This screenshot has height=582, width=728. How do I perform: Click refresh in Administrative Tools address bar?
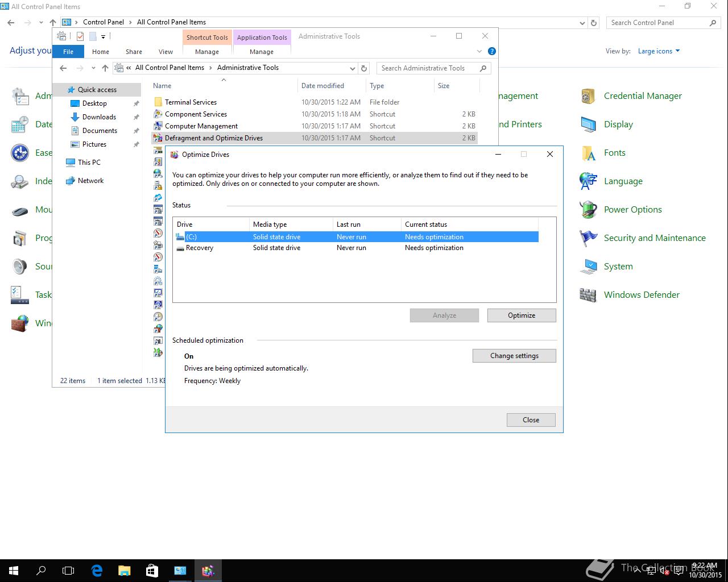point(365,68)
